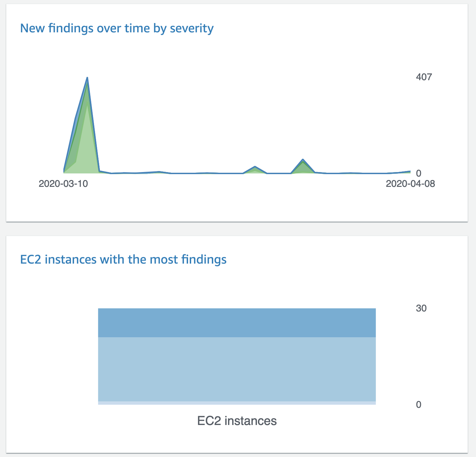Open EC2 instances with the most findings title

(123, 259)
